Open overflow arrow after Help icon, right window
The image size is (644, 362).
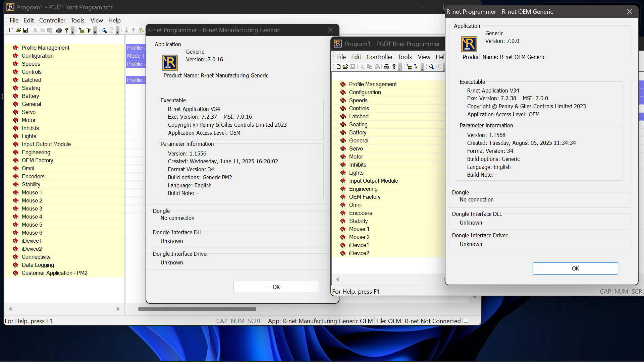pos(400,68)
